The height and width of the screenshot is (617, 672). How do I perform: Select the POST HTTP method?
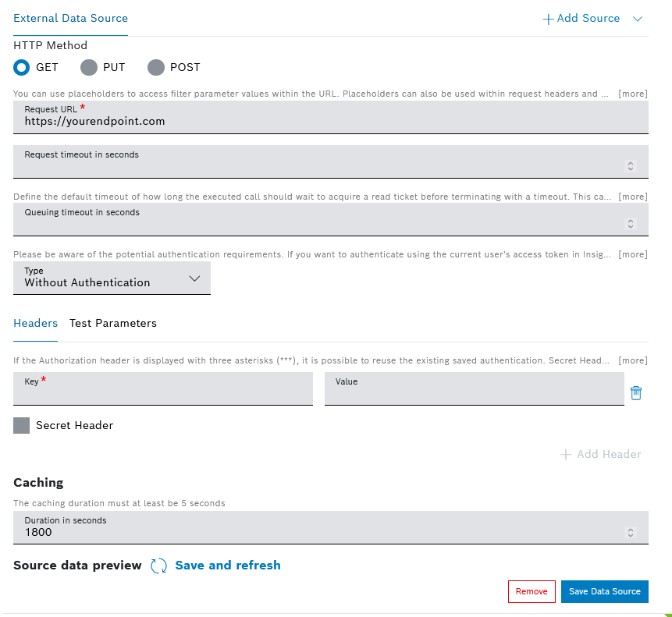click(x=156, y=68)
